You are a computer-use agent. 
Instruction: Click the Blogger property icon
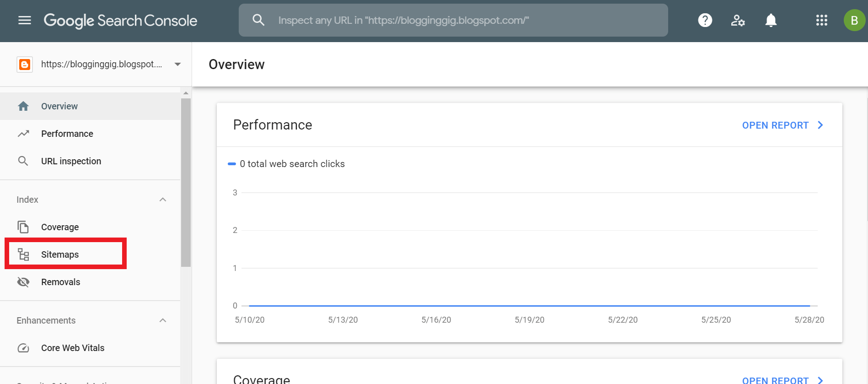[25, 65]
